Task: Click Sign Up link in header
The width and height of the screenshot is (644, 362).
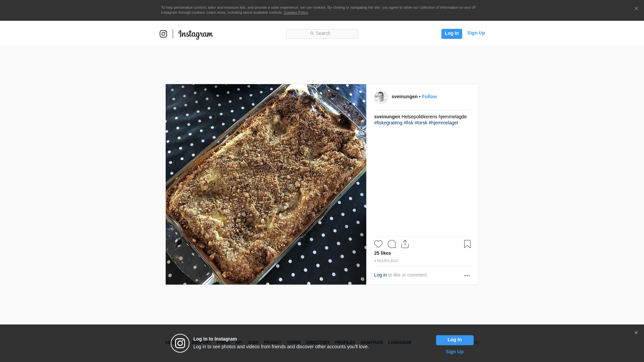Action: pyautogui.click(x=476, y=33)
